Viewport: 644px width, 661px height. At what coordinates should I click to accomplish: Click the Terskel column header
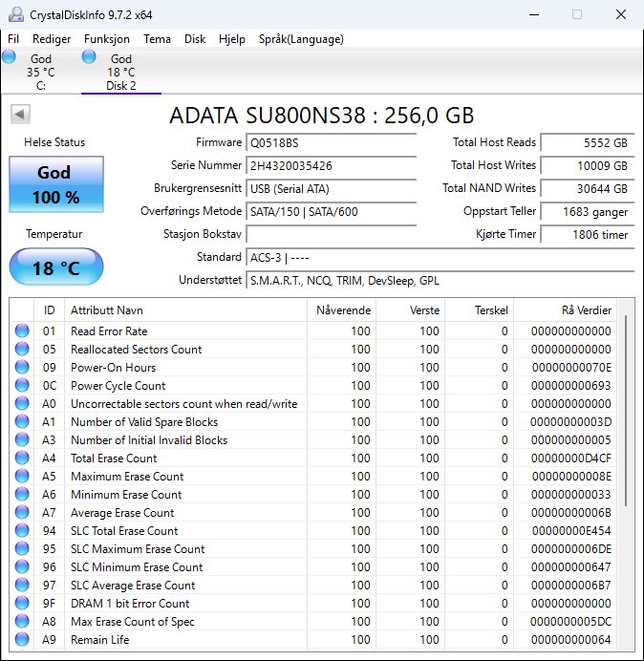coord(479,310)
